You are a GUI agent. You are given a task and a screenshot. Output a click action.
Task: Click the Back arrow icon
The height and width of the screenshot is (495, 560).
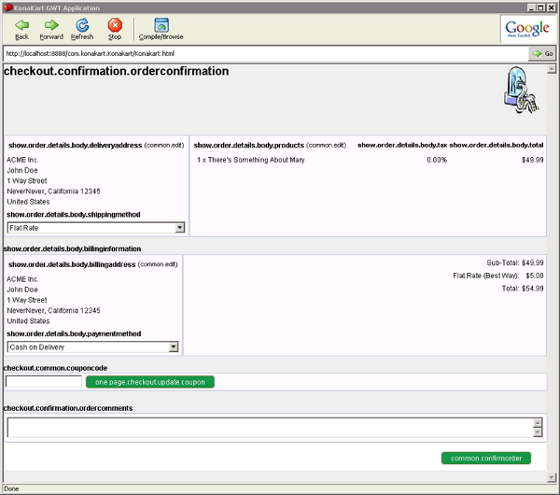(22, 25)
